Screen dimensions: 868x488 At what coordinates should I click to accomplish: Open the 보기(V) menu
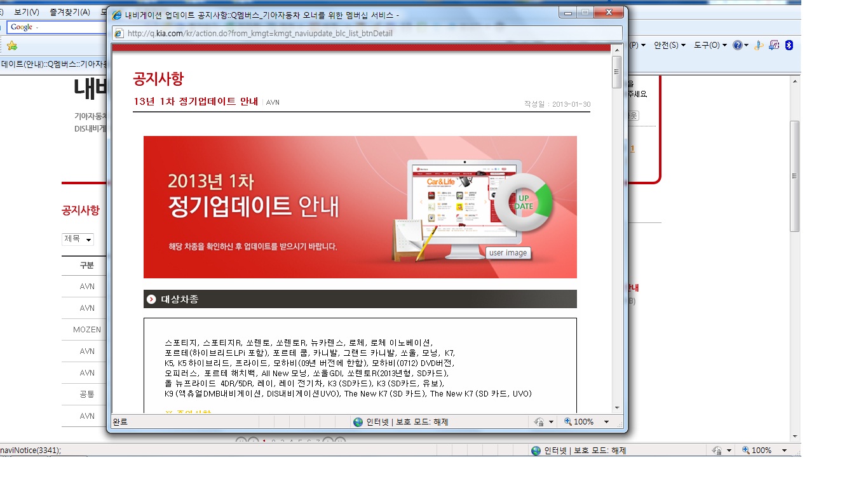26,12
